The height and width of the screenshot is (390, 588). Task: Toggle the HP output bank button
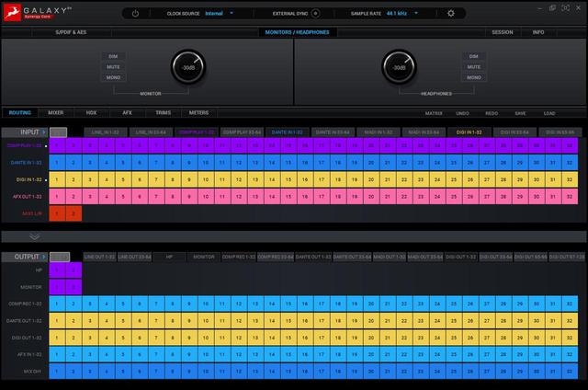(169, 257)
